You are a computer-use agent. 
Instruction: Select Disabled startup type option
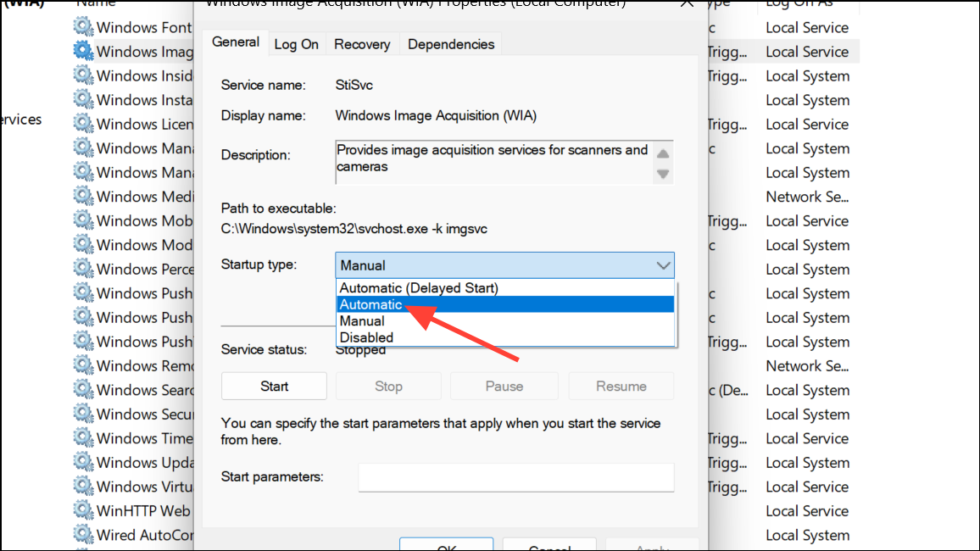tap(505, 337)
